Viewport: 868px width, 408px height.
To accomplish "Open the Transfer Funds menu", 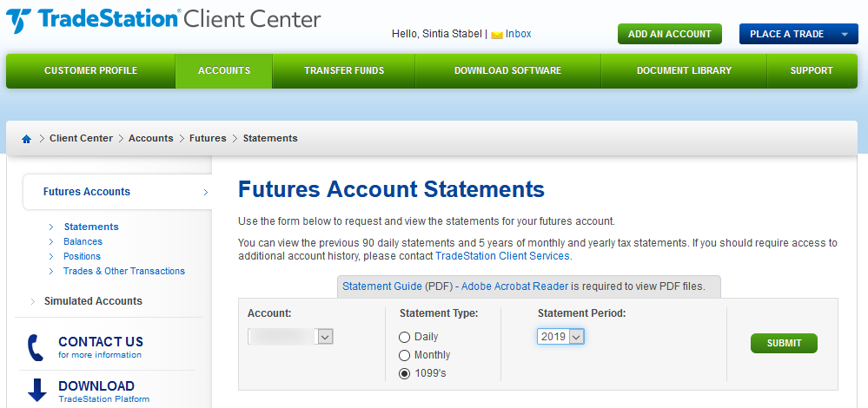I will (344, 71).
